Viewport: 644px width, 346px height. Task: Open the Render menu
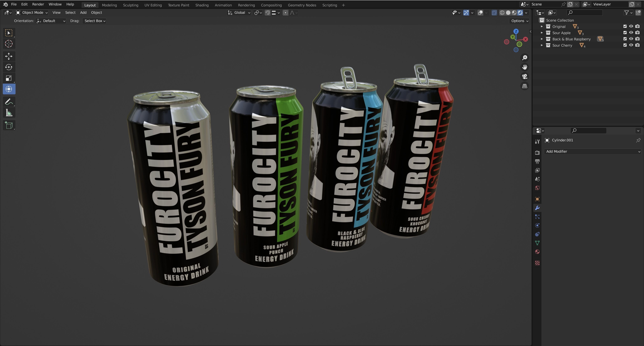point(38,4)
